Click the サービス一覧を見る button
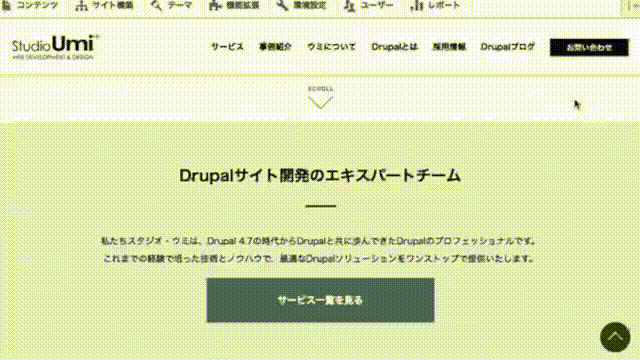The image size is (640, 360). pyautogui.click(x=320, y=300)
